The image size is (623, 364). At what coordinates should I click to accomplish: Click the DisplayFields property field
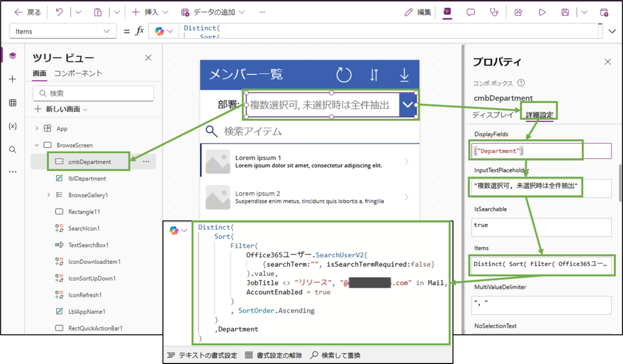click(x=541, y=151)
